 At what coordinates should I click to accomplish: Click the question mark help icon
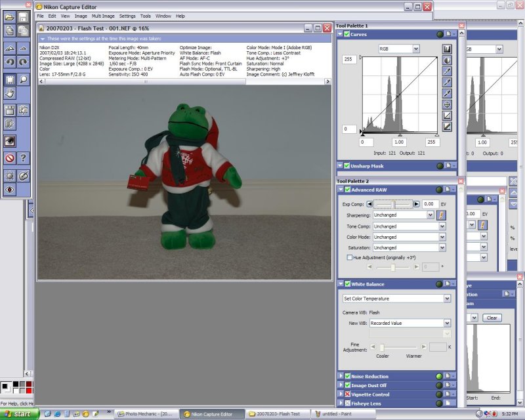pos(23,157)
